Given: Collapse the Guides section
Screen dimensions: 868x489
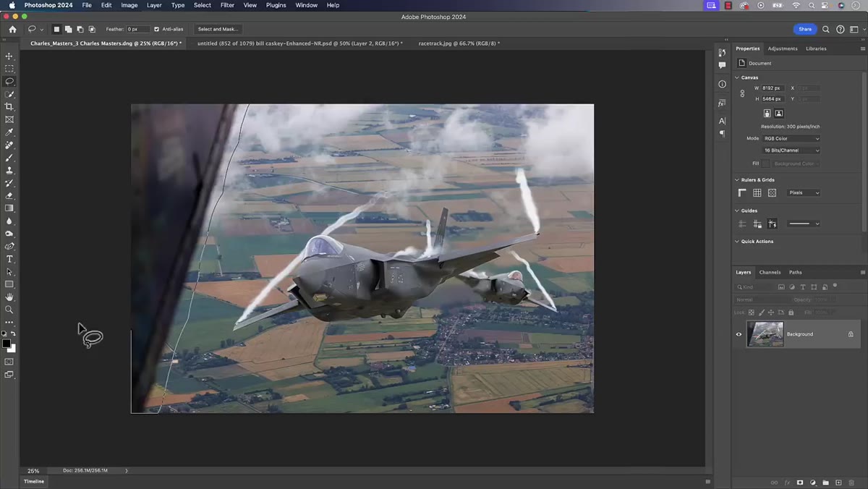Looking at the screenshot, I should tap(738, 211).
